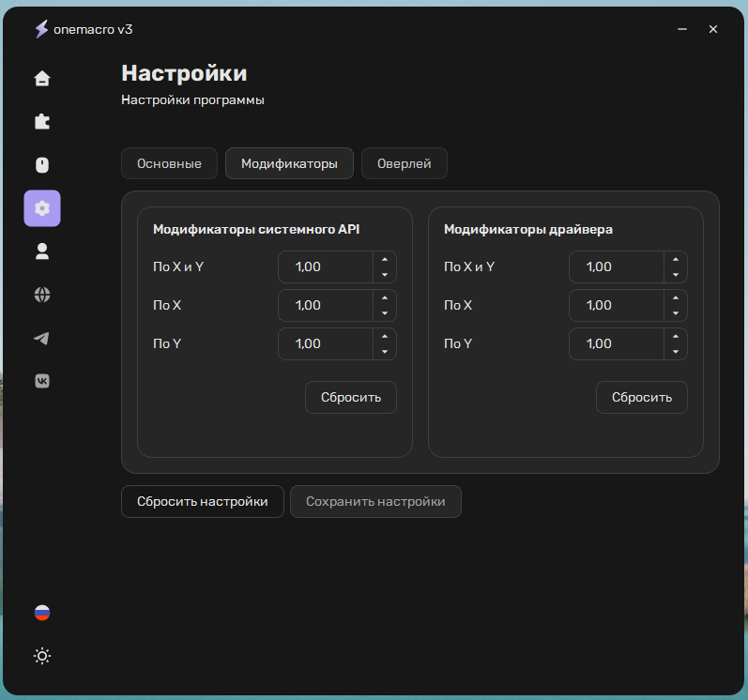Change language via Russian flag icon
Viewport: 748px width, 700px height.
[x=42, y=613]
